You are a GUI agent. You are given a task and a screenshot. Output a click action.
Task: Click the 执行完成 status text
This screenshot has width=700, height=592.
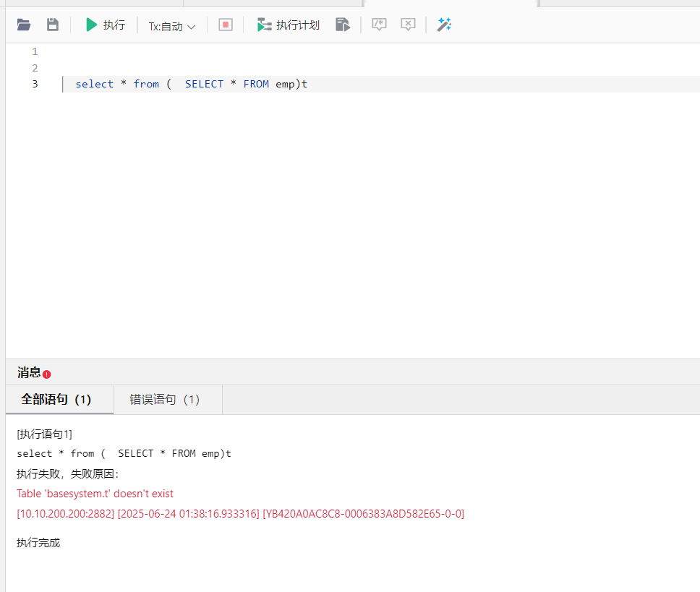(38, 542)
